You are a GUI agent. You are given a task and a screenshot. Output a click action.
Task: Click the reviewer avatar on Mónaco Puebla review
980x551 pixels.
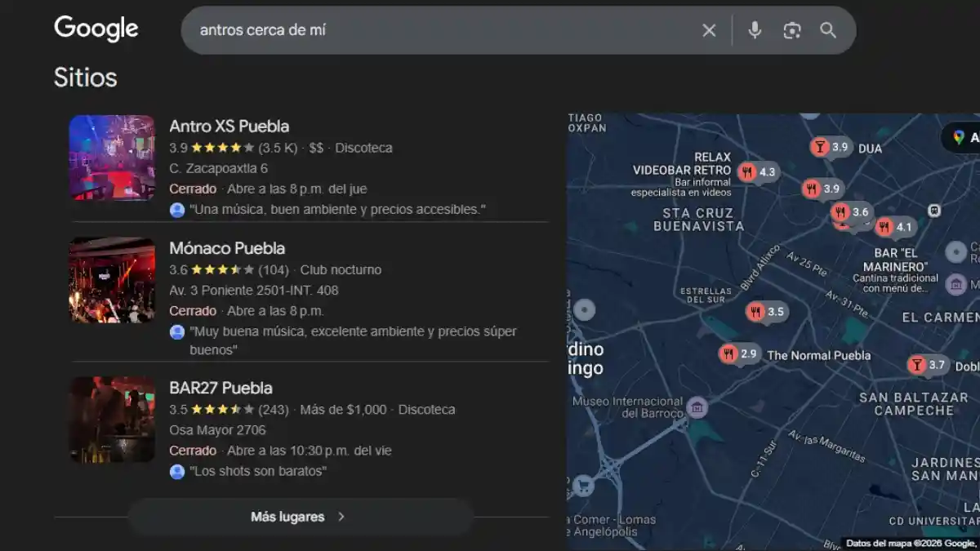[177, 332]
